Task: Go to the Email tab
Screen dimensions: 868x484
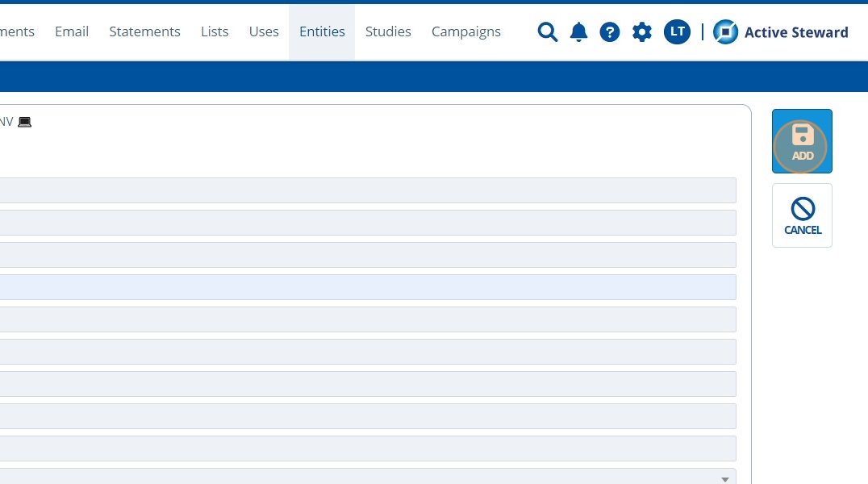Action: coord(72,31)
